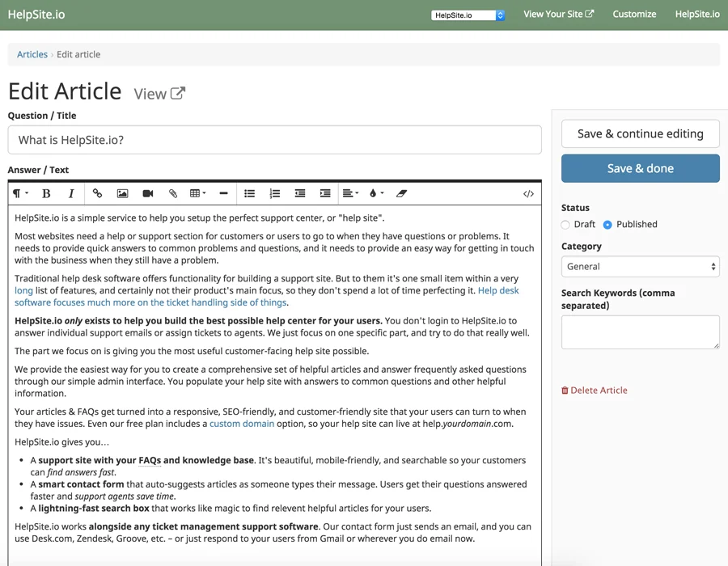Screen dimensions: 728x566
Task: Open the Articles breadcrumb link
Action: coord(32,54)
